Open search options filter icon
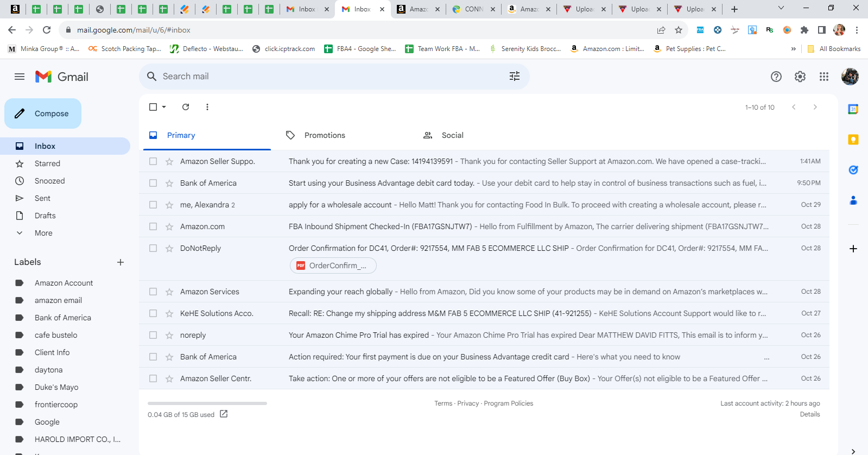 [515, 77]
